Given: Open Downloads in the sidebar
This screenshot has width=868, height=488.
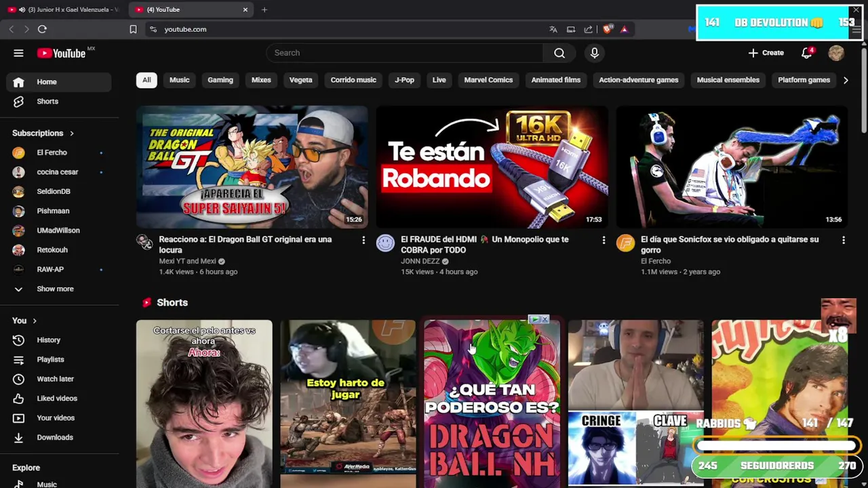Looking at the screenshot, I should (60, 438).
